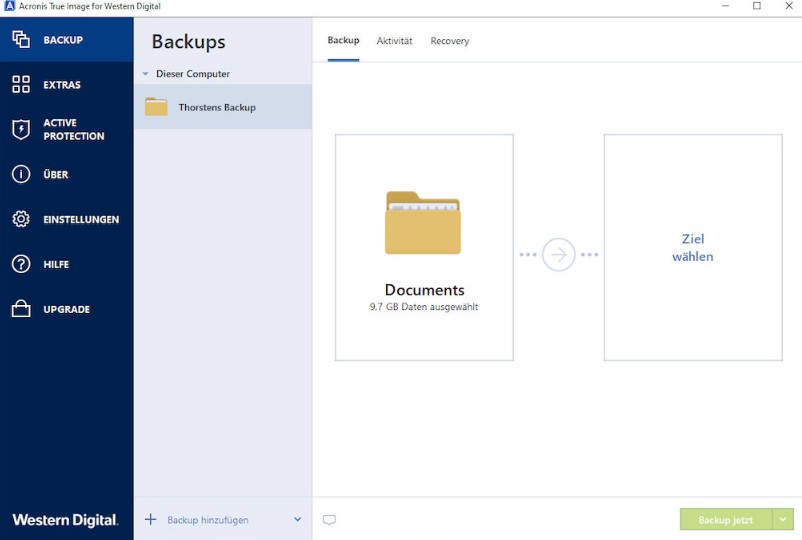Close the Acronis True Image window
This screenshot has height=540, width=802.
[789, 6]
